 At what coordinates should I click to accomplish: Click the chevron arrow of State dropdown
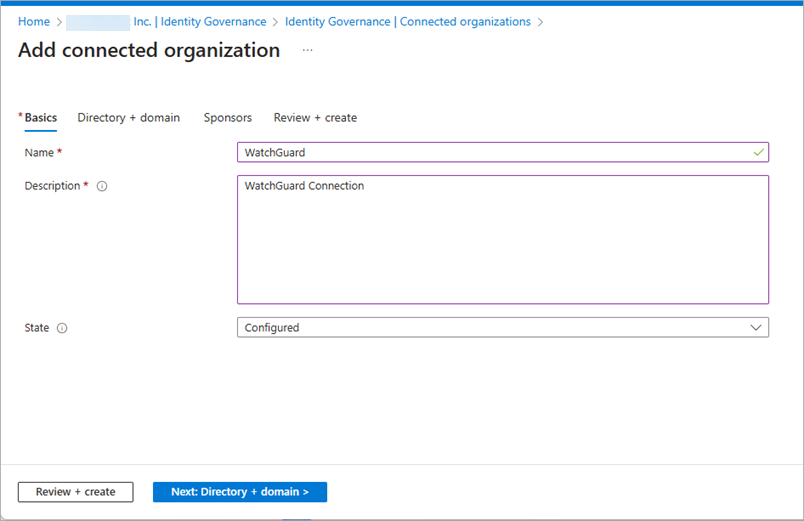coord(756,328)
